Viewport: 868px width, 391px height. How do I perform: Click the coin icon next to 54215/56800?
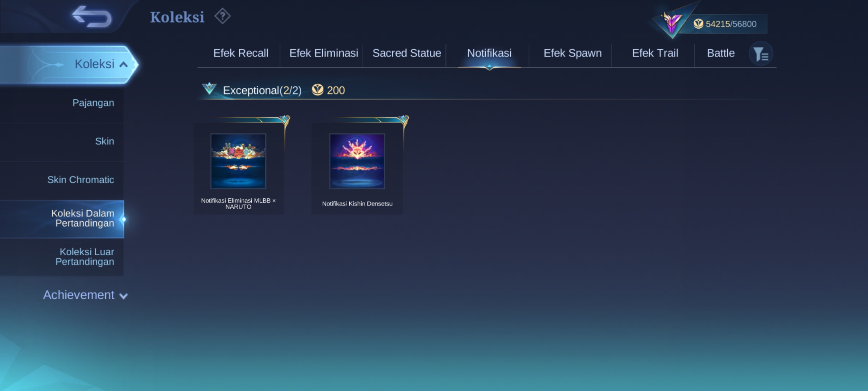pos(698,24)
